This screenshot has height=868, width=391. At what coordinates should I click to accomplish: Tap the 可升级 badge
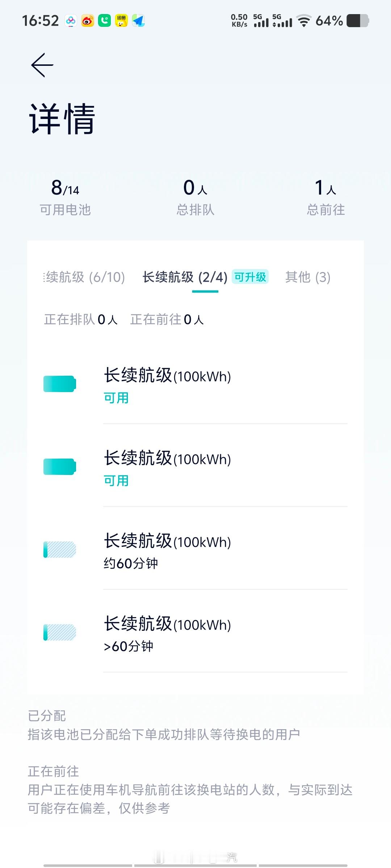click(x=250, y=277)
